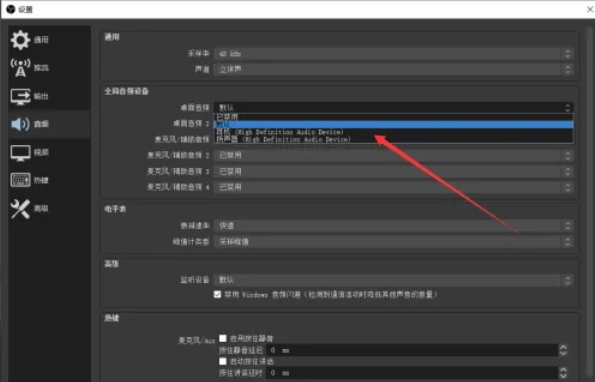The width and height of the screenshot is (595, 382).
Task: Click the OBS logo in title bar
Action: [11, 9]
